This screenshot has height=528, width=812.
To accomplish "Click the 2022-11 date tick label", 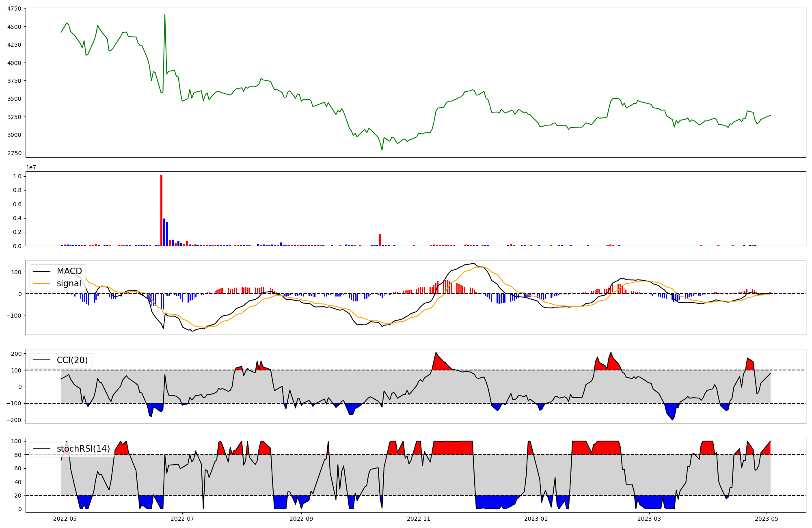I will (x=419, y=519).
